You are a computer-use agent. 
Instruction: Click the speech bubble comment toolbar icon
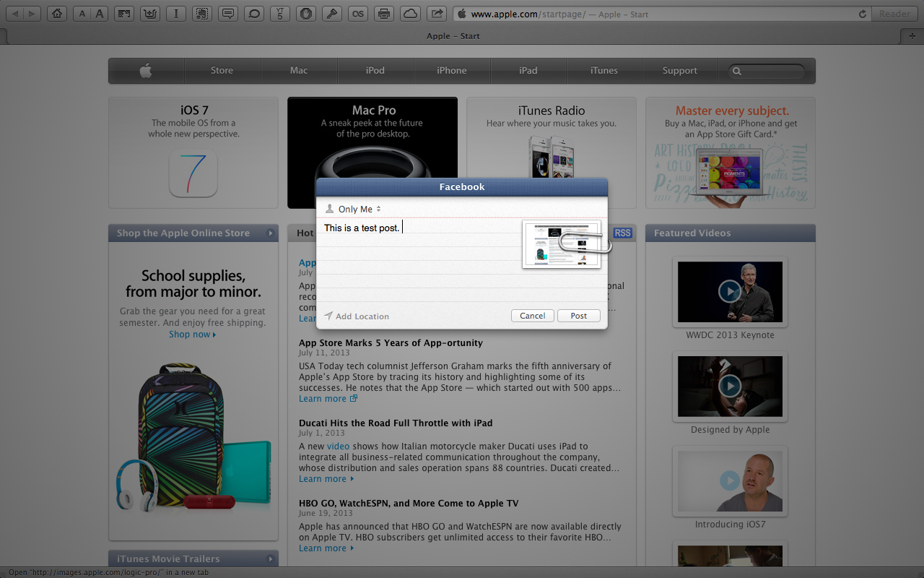coord(228,14)
